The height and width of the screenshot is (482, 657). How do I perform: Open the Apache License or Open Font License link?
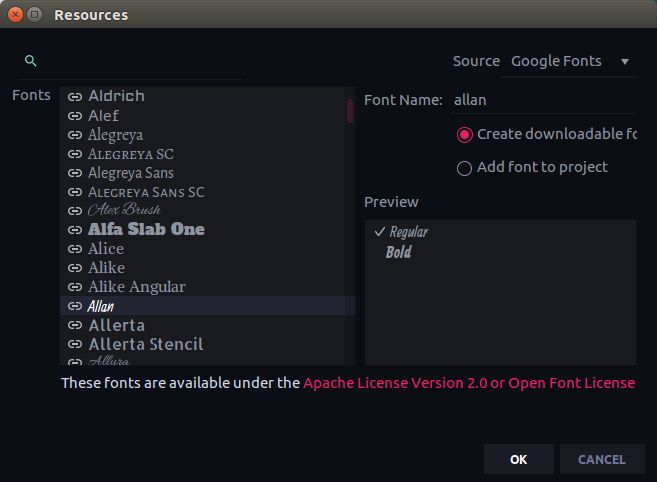(x=469, y=383)
